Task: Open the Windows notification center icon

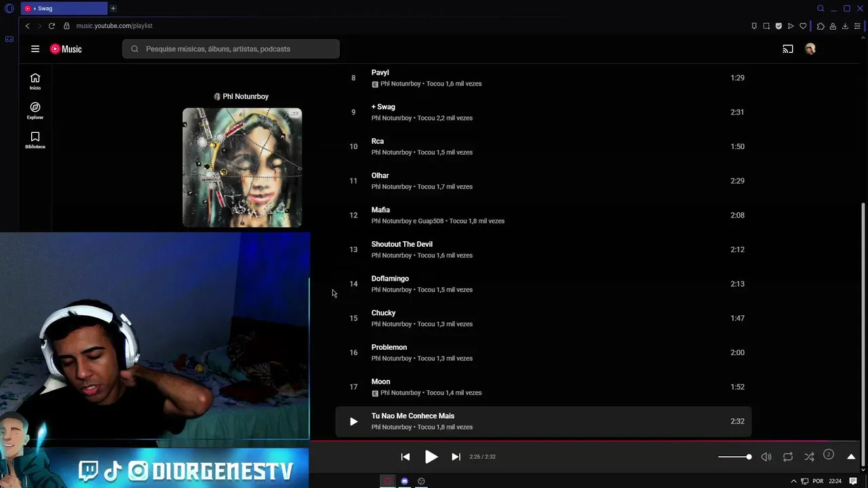Action: coord(853,481)
